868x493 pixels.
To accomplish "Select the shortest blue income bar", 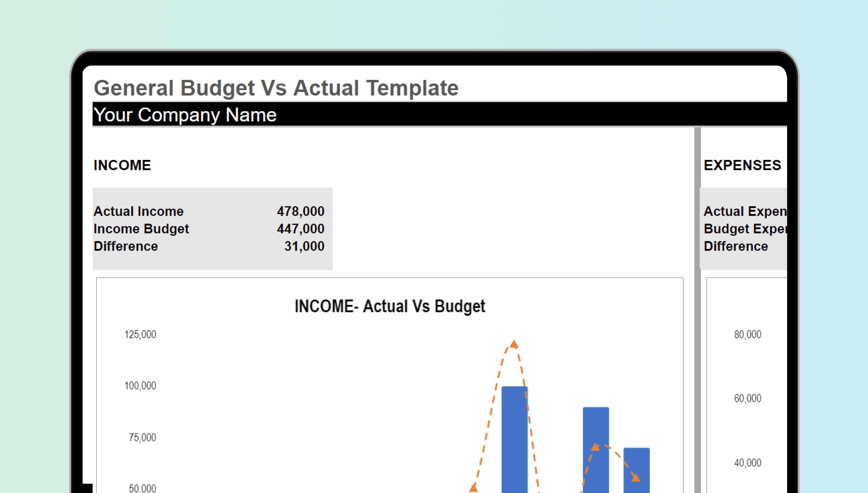I will tap(636, 470).
